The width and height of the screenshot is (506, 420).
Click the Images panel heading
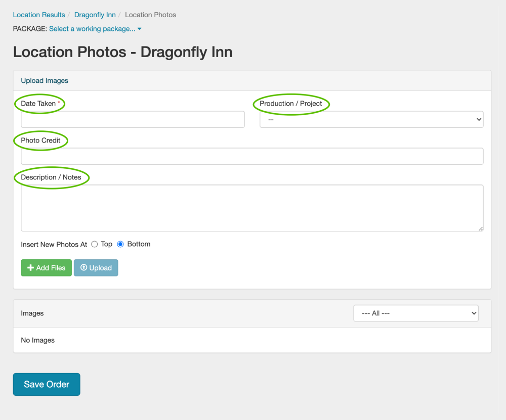[x=32, y=313]
